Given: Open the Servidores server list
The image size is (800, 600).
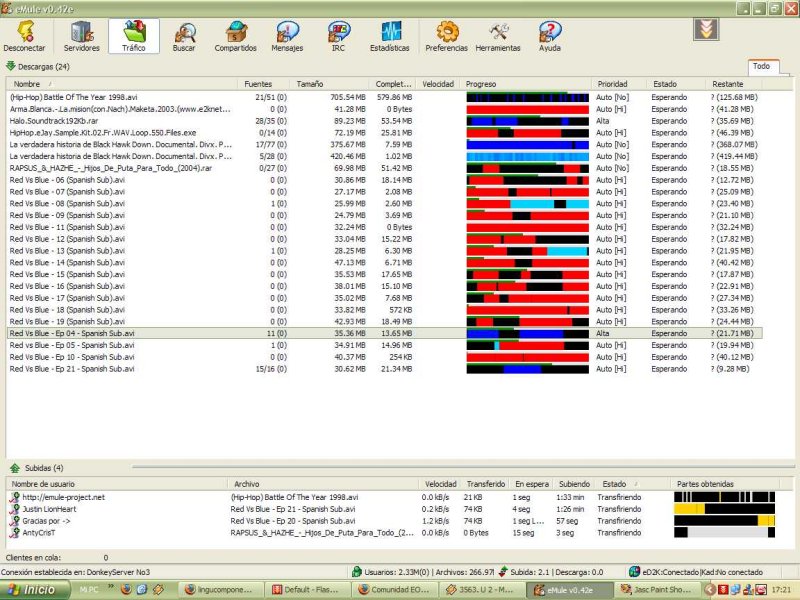Looking at the screenshot, I should (81, 36).
